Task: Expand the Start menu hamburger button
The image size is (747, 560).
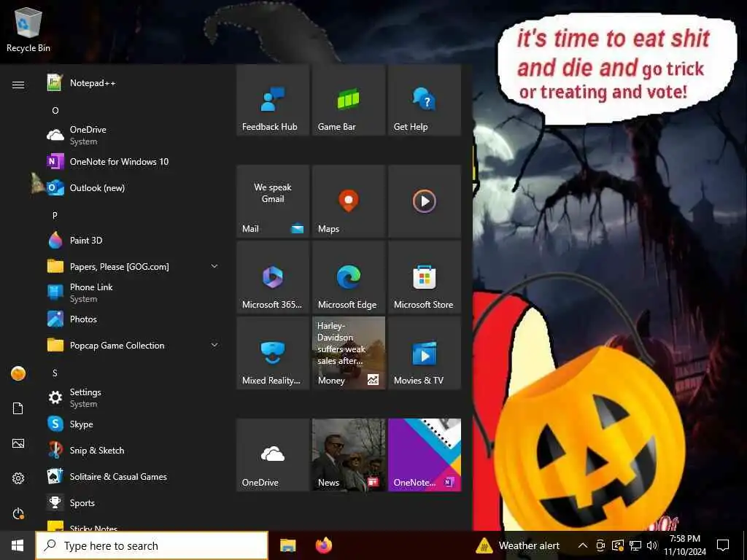Action: tap(18, 85)
